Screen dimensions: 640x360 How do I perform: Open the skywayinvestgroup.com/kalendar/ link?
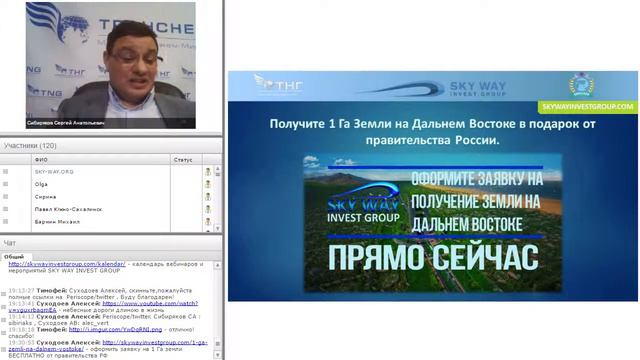point(67,264)
